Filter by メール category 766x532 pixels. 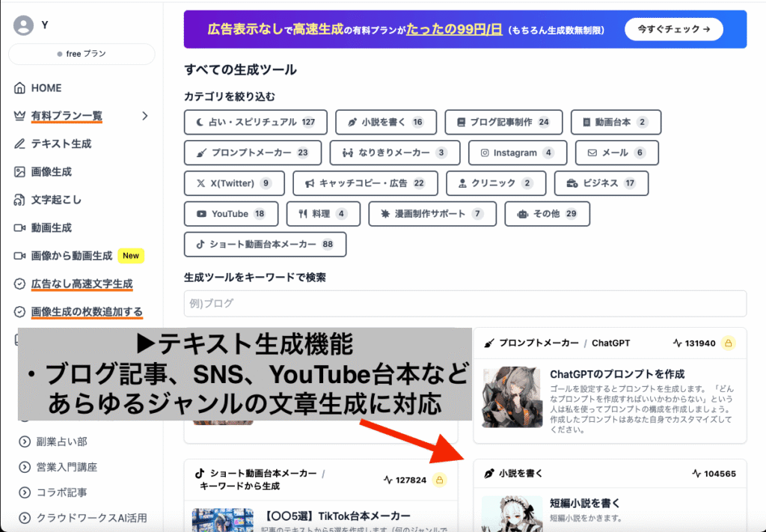(x=617, y=153)
